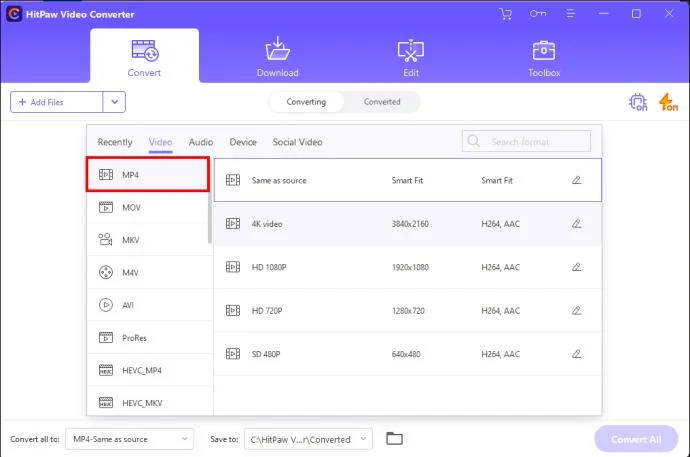Choose the MKV format in list
690x457 pixels.
coord(150,240)
